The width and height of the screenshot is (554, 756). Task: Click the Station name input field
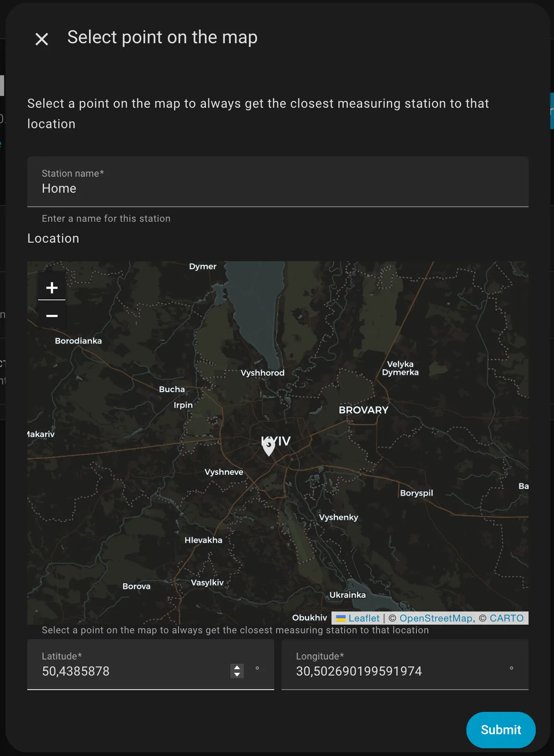click(277, 181)
